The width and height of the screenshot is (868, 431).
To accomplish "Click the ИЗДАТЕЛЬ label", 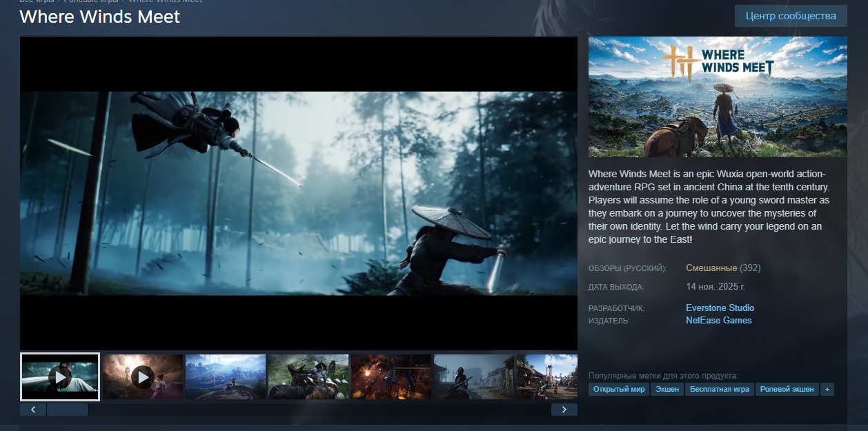I will (609, 321).
